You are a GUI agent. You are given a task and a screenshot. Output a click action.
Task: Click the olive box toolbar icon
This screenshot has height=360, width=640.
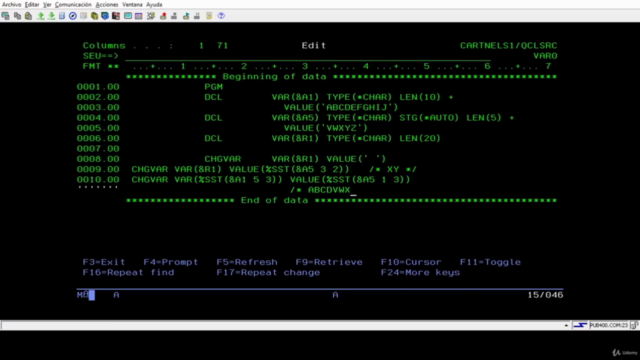tap(94, 16)
